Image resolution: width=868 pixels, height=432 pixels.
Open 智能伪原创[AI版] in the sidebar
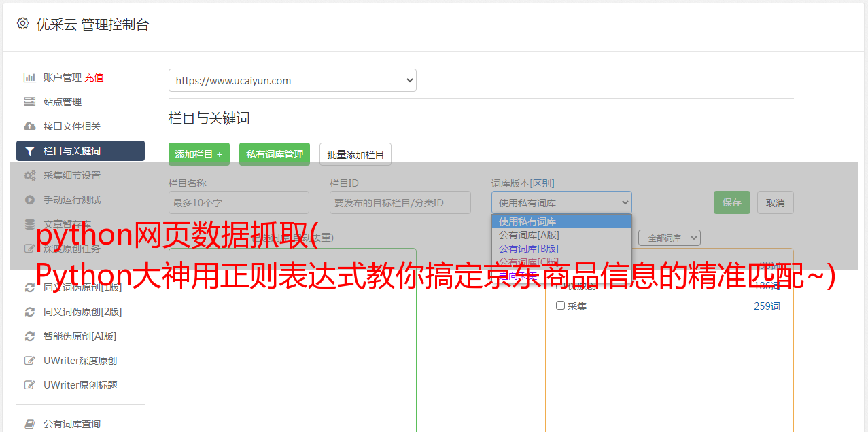[80, 336]
